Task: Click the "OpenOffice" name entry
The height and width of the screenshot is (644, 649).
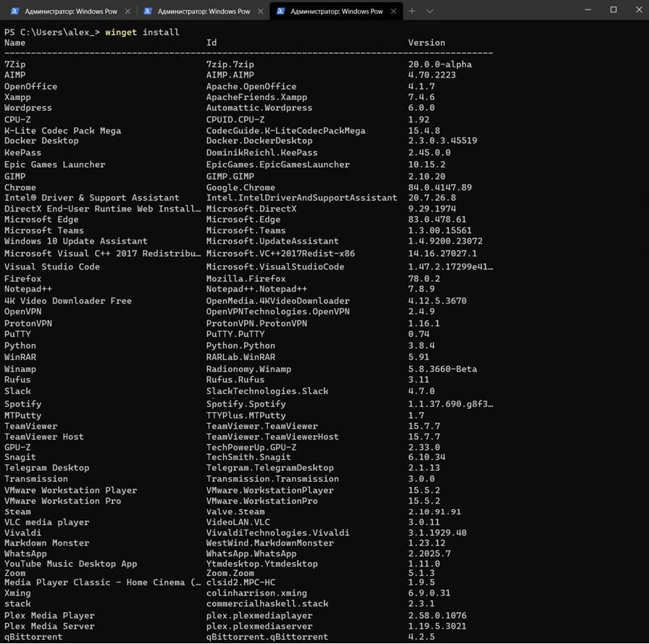Action: pos(30,86)
